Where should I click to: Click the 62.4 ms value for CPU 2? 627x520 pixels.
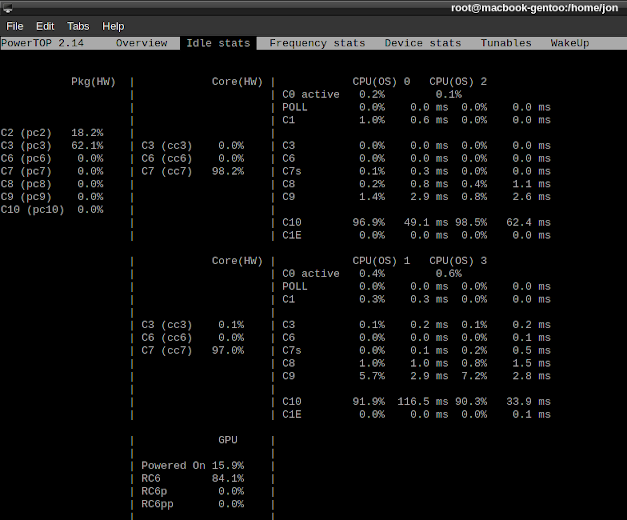coord(529,222)
